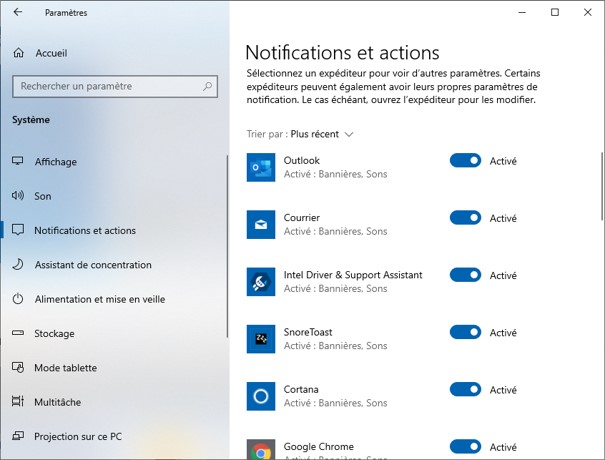Toggle Google Chrome notifications off
Image resolution: width=605 pixels, height=460 pixels.
[465, 446]
